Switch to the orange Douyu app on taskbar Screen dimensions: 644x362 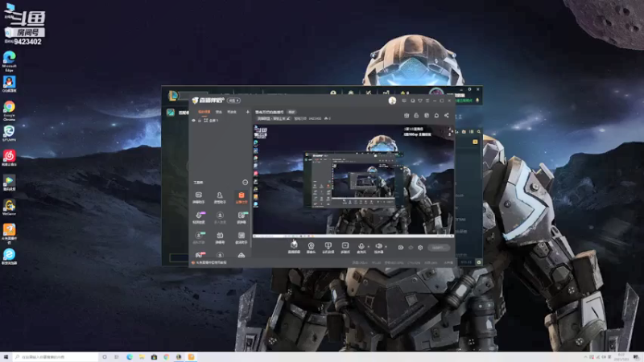[x=191, y=357]
